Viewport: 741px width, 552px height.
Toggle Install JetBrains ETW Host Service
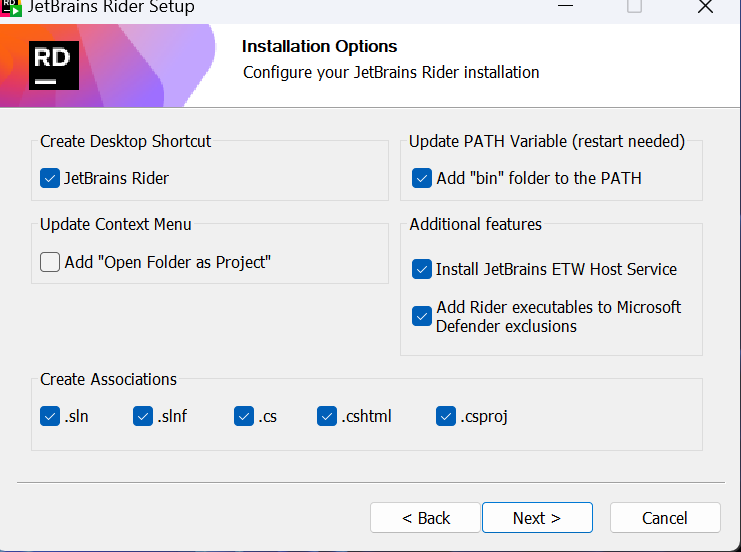(x=422, y=269)
